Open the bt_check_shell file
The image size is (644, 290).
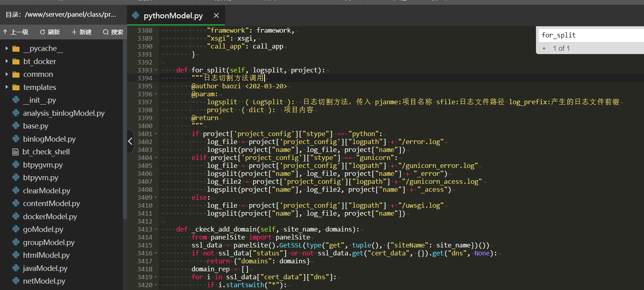(x=46, y=152)
